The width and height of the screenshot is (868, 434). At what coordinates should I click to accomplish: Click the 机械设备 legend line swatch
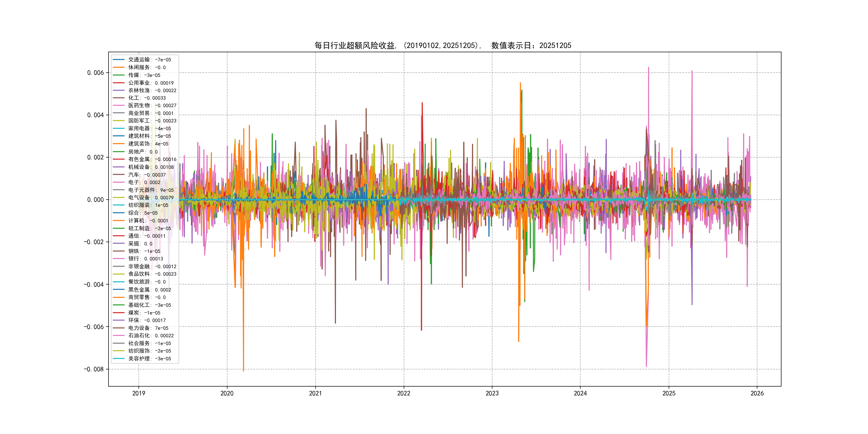point(119,167)
